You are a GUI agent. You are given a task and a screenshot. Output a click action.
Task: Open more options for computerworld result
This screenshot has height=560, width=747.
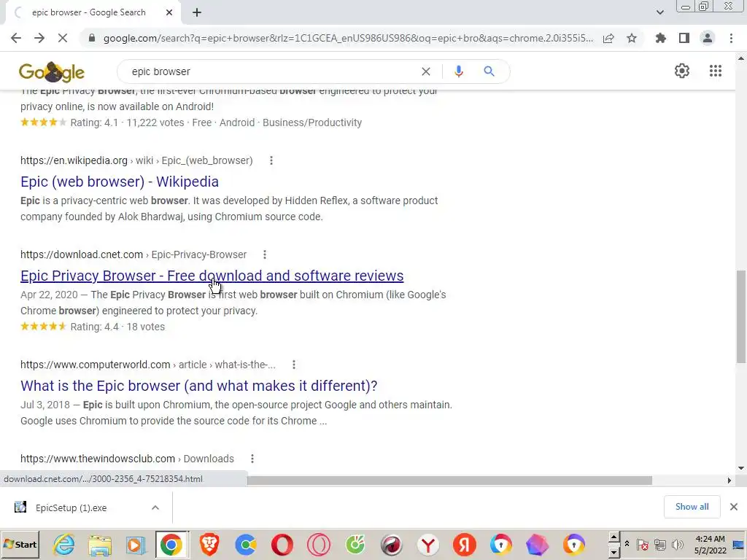(x=293, y=365)
